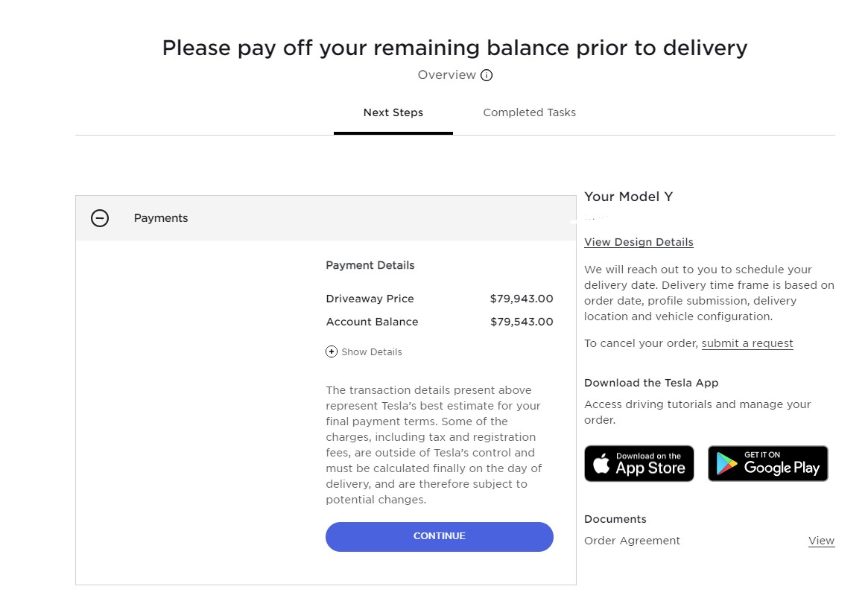The image size is (868, 595).
Task: Click the blue CONTINUE button
Action: pos(439,536)
